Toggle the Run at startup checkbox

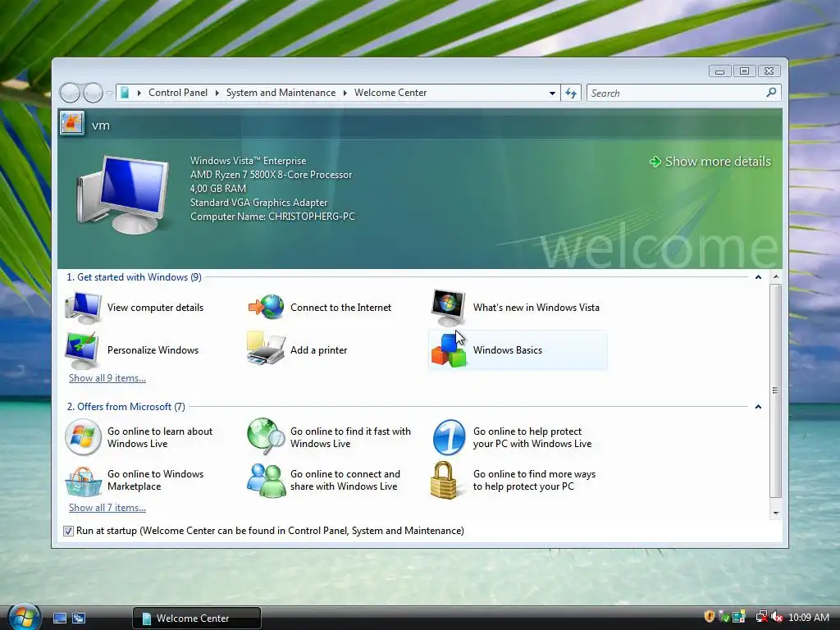click(x=68, y=531)
